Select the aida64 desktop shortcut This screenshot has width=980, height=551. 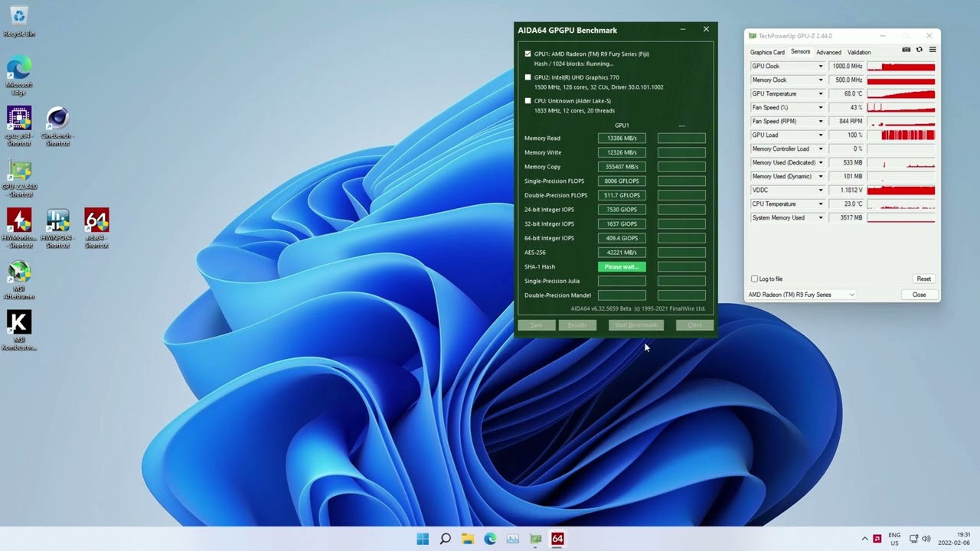tap(96, 228)
